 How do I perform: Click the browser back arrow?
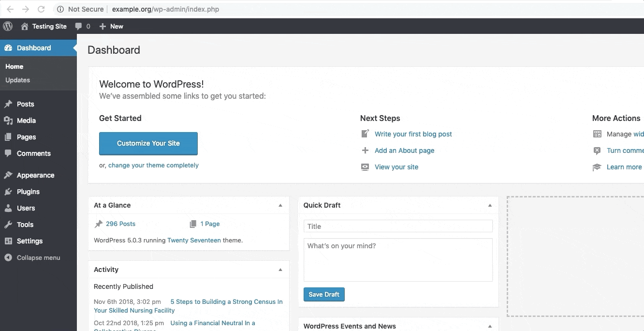point(10,9)
